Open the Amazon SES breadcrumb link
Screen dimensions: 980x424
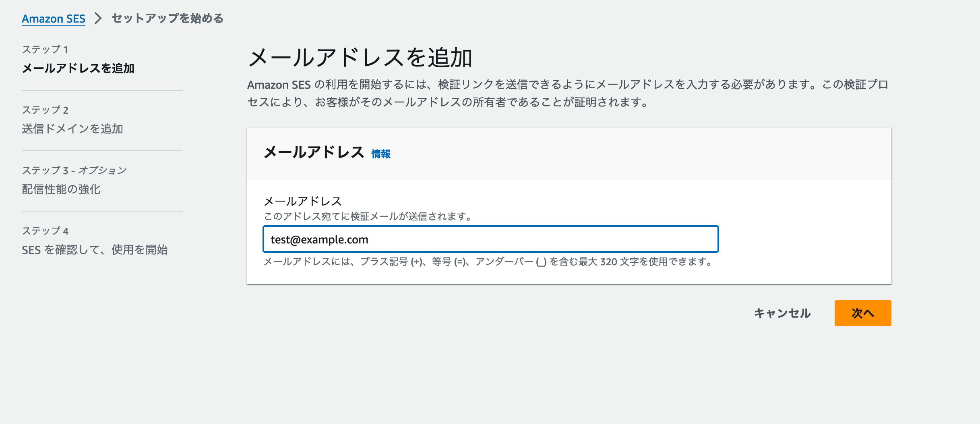[x=53, y=18]
